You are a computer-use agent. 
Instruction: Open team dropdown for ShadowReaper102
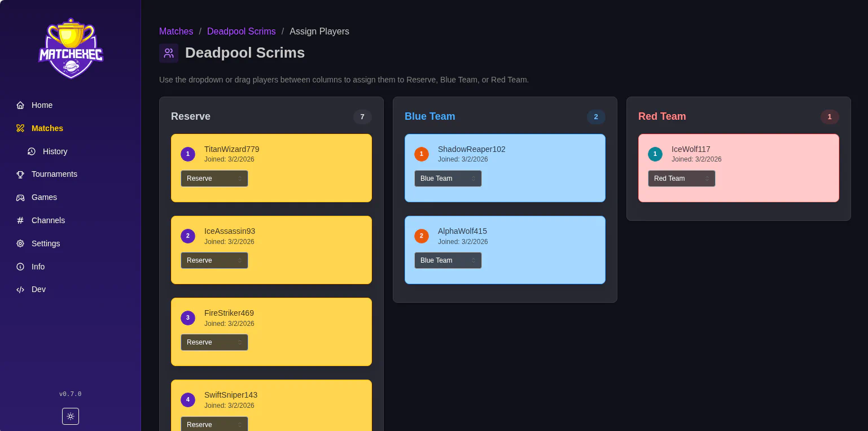pyautogui.click(x=448, y=179)
